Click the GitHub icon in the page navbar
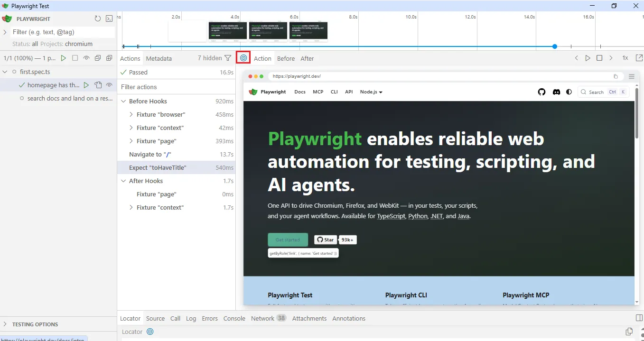This screenshot has height=341, width=644. (541, 92)
